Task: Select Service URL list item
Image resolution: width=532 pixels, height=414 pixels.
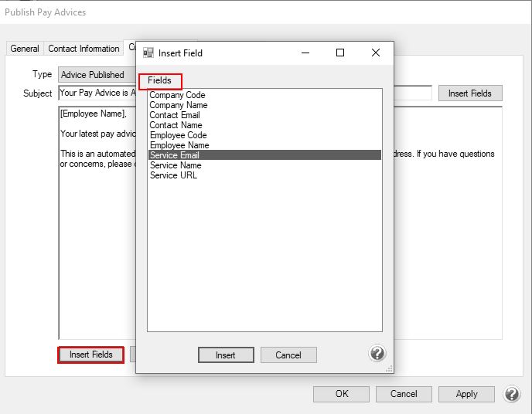Action: (x=173, y=175)
